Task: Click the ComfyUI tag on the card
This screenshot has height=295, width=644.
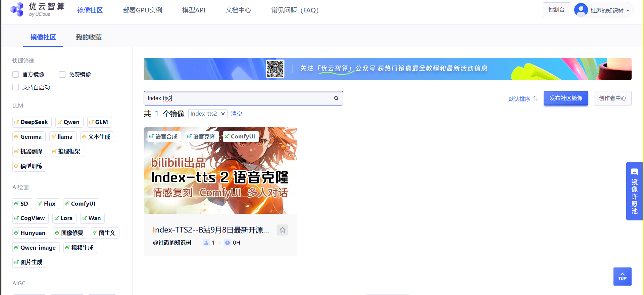Action: coord(241,136)
